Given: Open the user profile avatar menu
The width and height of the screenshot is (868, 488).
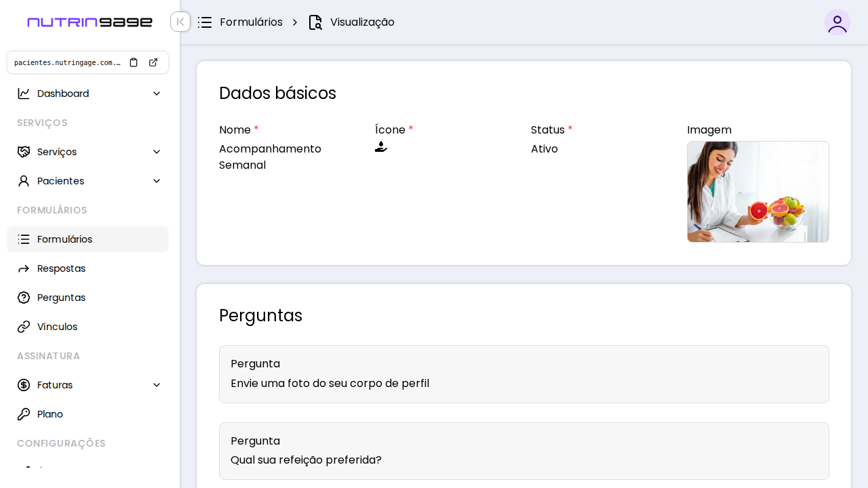Looking at the screenshot, I should point(837,22).
